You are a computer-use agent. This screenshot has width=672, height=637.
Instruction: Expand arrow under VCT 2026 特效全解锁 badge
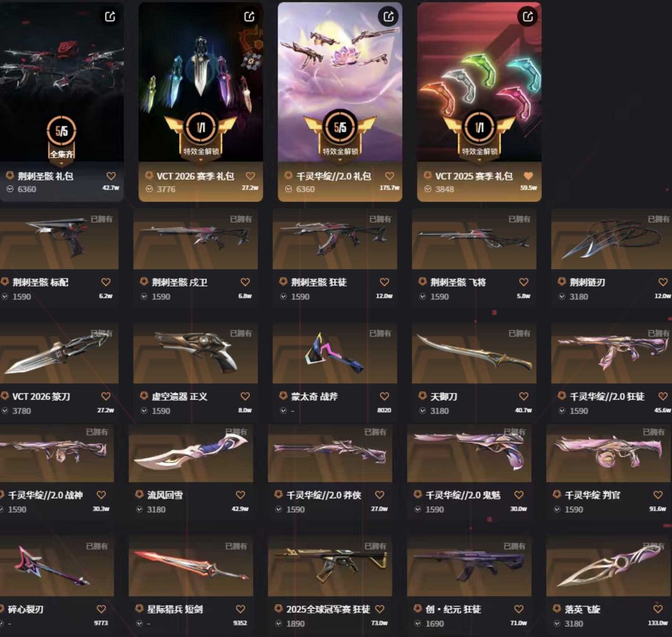point(200,159)
